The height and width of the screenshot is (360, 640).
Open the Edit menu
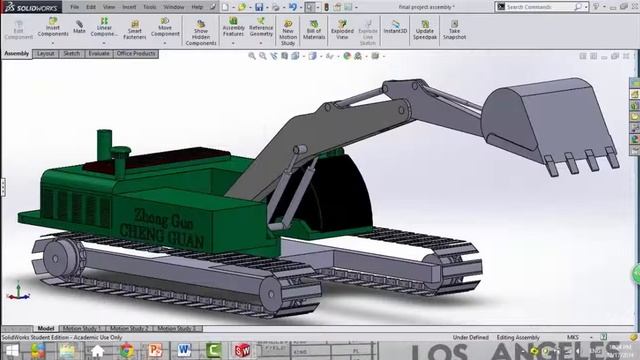[91, 7]
